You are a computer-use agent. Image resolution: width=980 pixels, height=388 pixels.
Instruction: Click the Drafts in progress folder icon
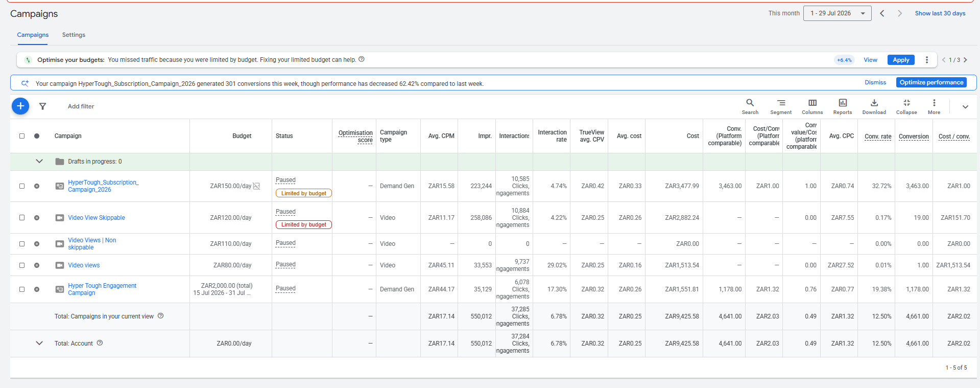[x=60, y=162]
